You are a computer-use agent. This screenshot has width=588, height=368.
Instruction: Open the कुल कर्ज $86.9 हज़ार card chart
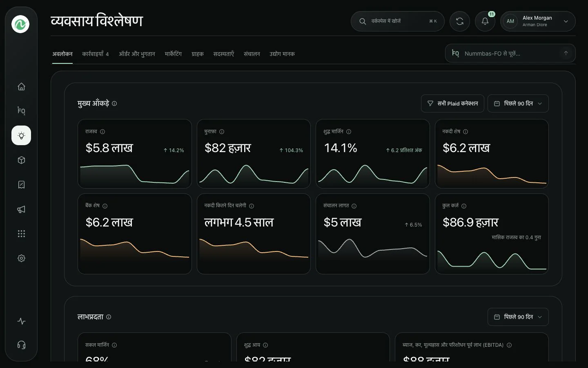pos(492,260)
